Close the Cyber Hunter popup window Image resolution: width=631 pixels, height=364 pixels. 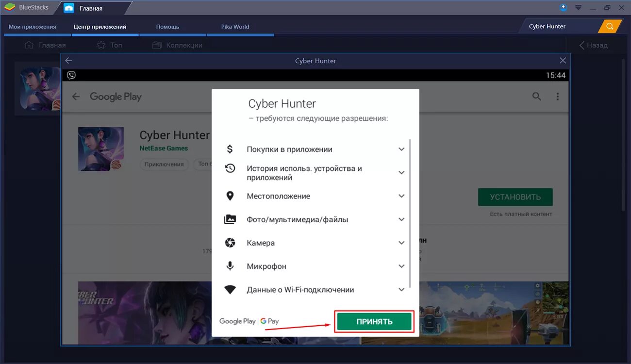tap(563, 61)
